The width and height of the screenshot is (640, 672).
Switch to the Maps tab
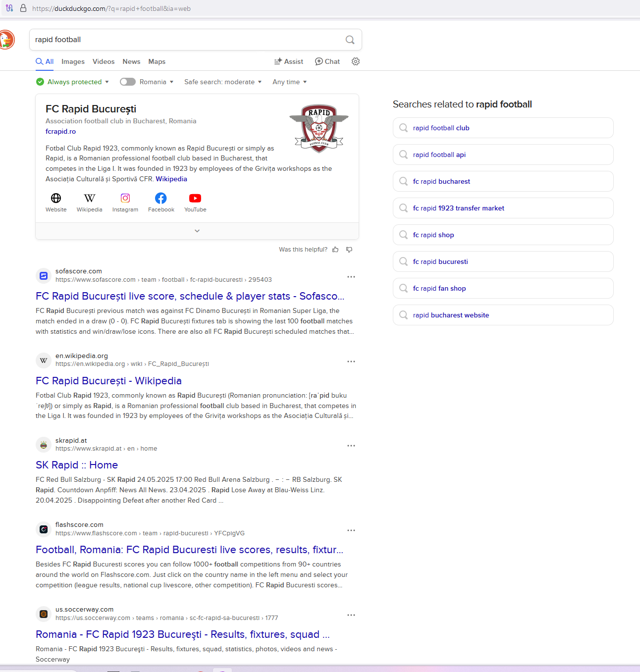tap(157, 61)
